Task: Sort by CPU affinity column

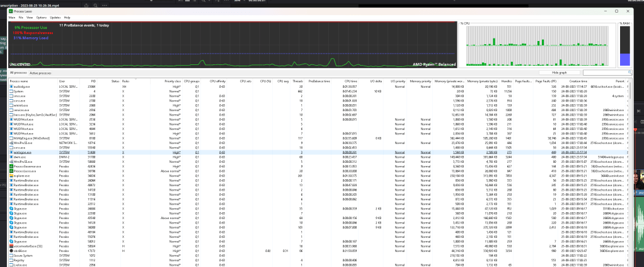Action: [x=214, y=81]
